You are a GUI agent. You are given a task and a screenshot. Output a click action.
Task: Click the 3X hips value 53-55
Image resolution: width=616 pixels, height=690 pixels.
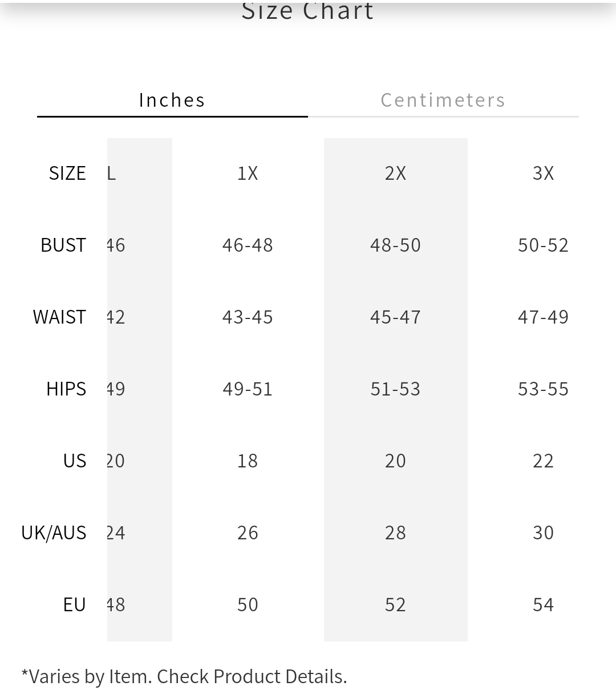[543, 389]
